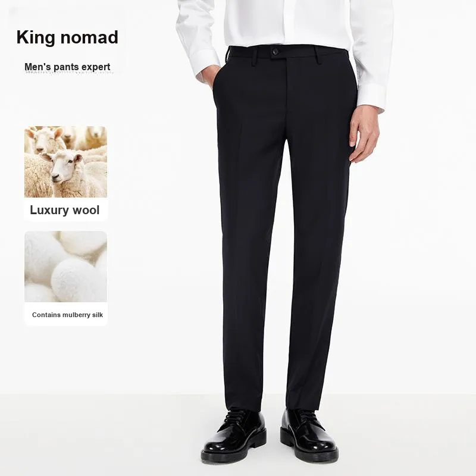Click the Luxury wool label
Screen dimensions: 476x476
click(65, 210)
